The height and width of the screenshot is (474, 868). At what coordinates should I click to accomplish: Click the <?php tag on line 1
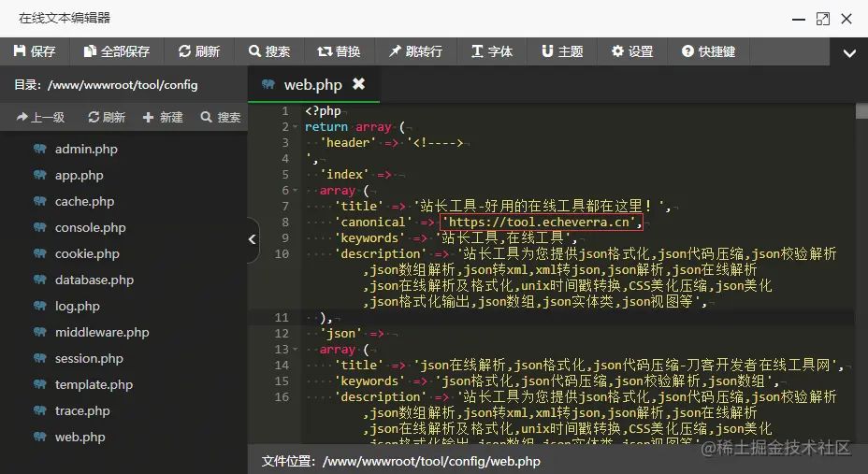[x=323, y=111]
